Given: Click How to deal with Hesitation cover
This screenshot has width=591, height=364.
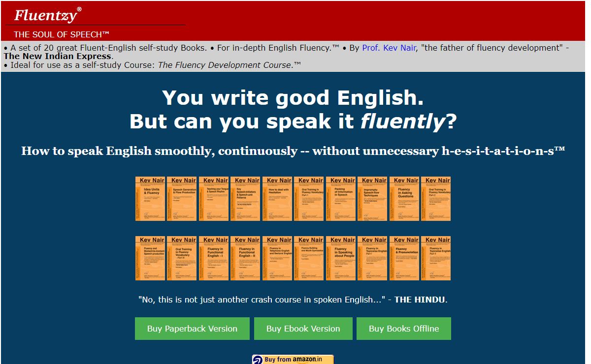Looking at the screenshot, I should pos(277,199).
